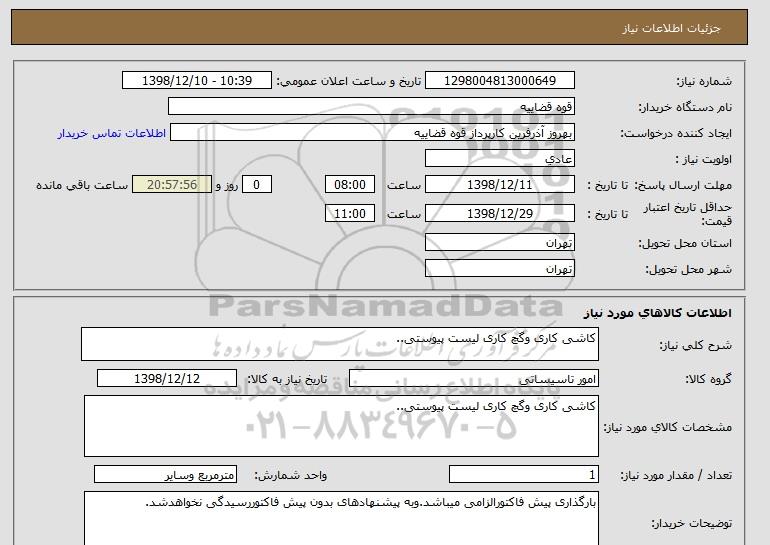Select the remaining days field showing 0
This screenshot has width=770, height=545.
pos(256,185)
